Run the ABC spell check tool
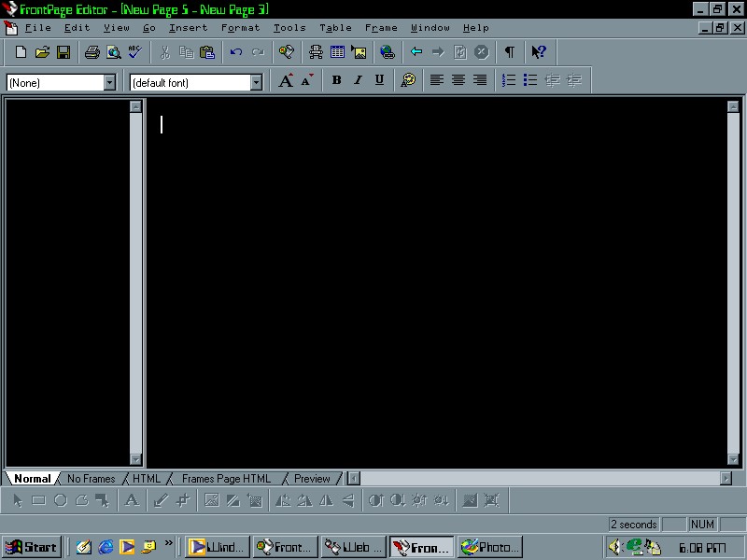Screen dimensions: 747x560 tap(134, 52)
